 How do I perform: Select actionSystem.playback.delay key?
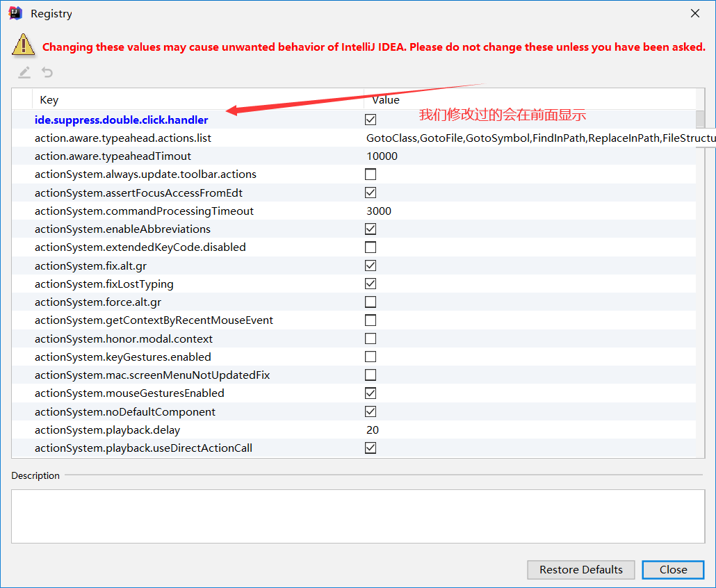click(107, 430)
